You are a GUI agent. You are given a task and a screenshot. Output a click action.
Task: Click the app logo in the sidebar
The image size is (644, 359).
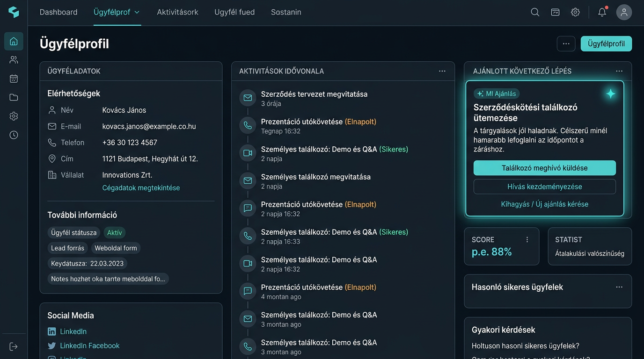point(14,12)
